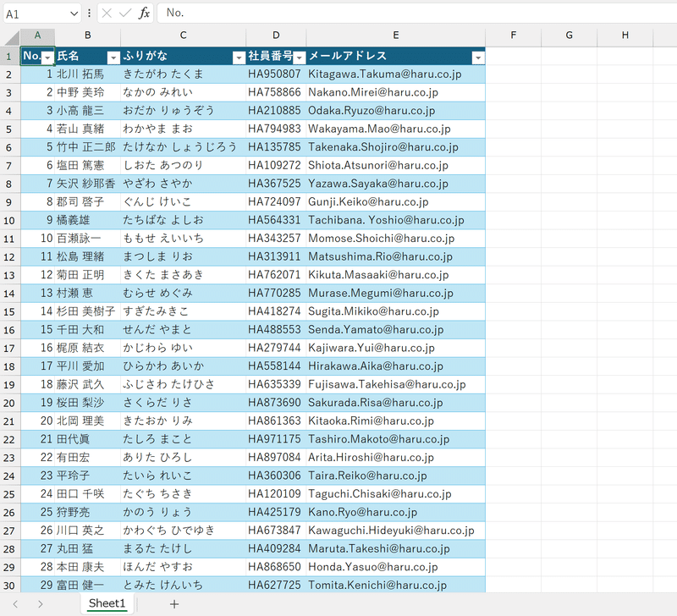The image size is (677, 616).
Task: Click inside the formula bar
Action: [x=338, y=13]
